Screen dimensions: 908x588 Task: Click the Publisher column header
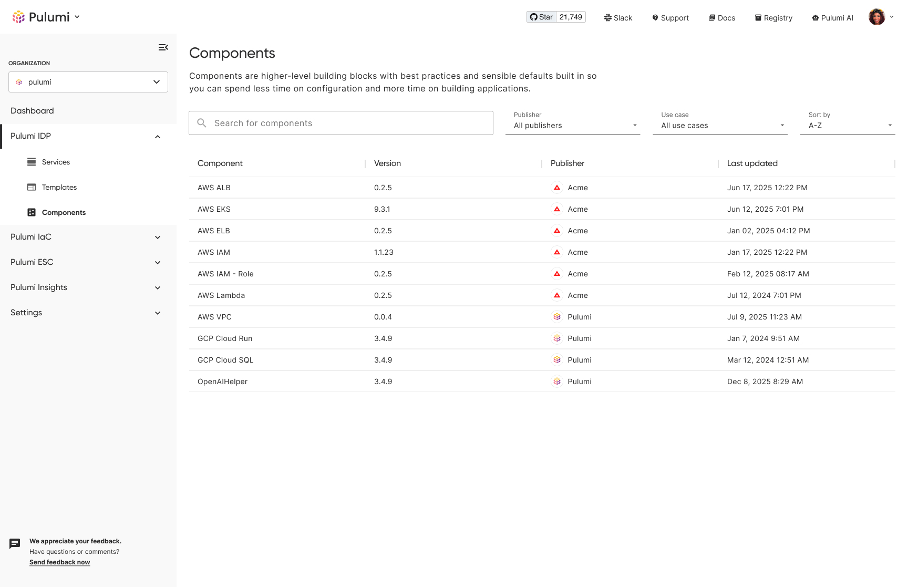pos(567,163)
